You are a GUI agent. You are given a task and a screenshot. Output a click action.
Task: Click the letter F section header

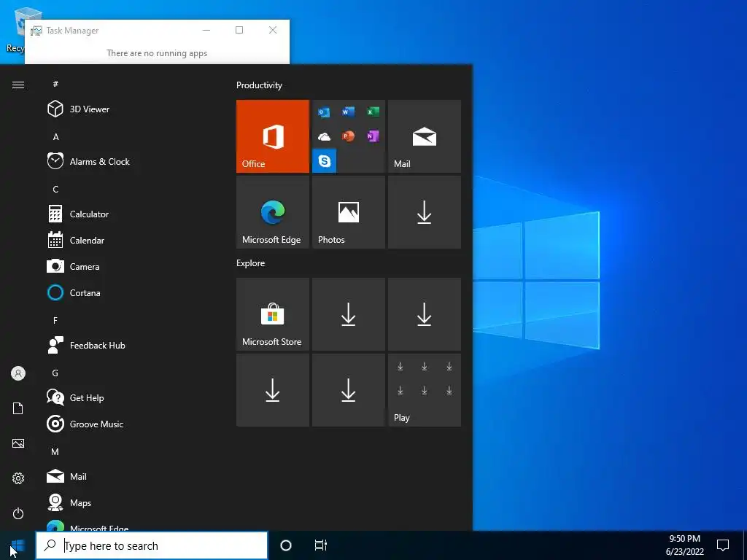(55, 321)
